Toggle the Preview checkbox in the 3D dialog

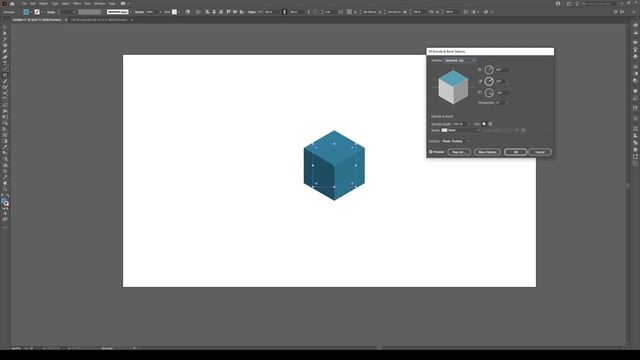pyautogui.click(x=430, y=152)
